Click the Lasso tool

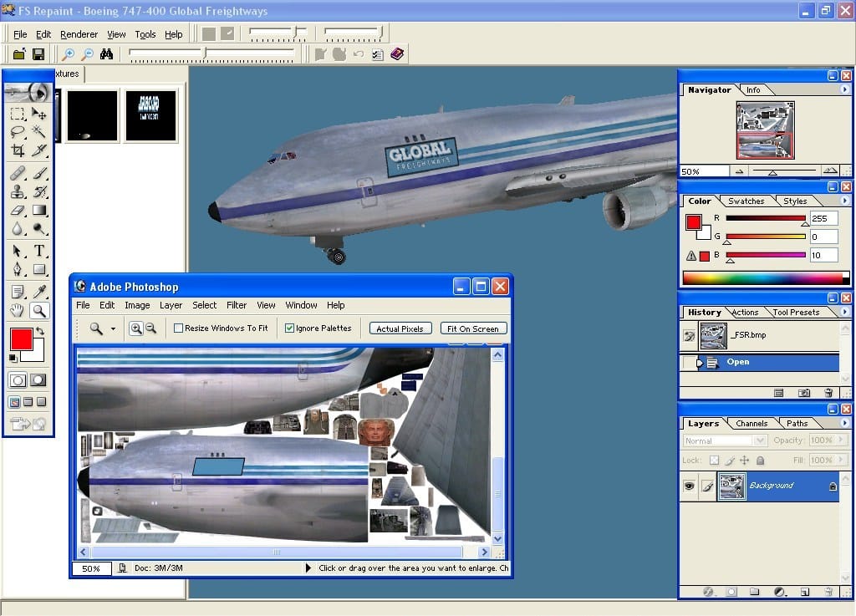(18, 131)
